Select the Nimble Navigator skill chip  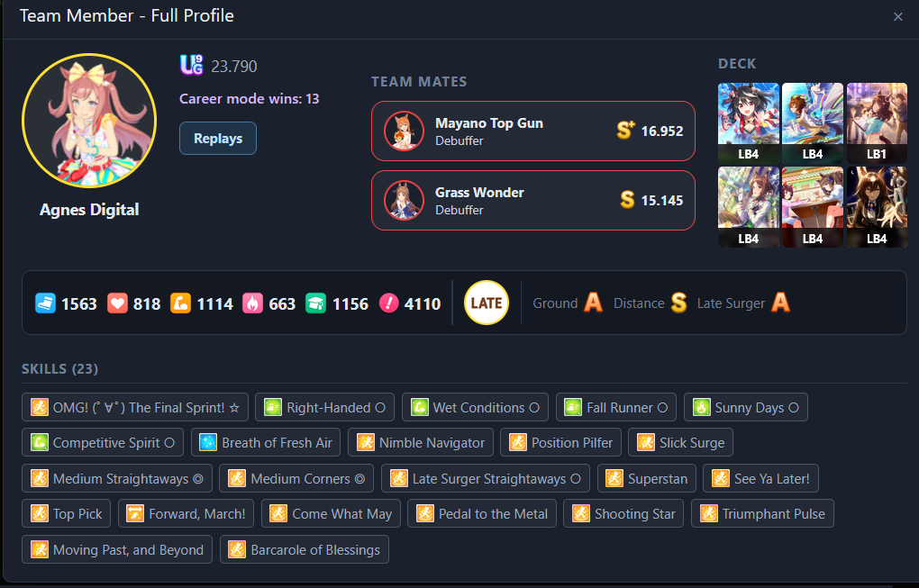pyautogui.click(x=420, y=442)
